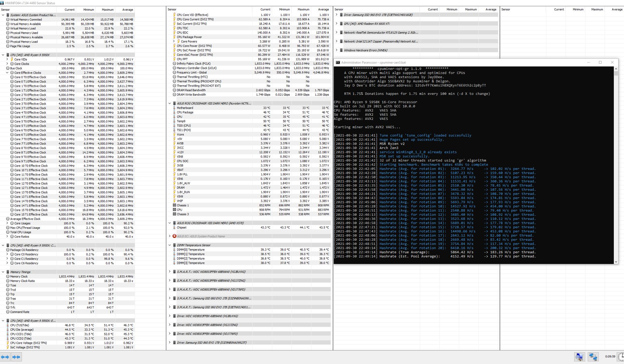
Task: Collapse the Core Effective Clocks tree
Action: coord(7,73)
